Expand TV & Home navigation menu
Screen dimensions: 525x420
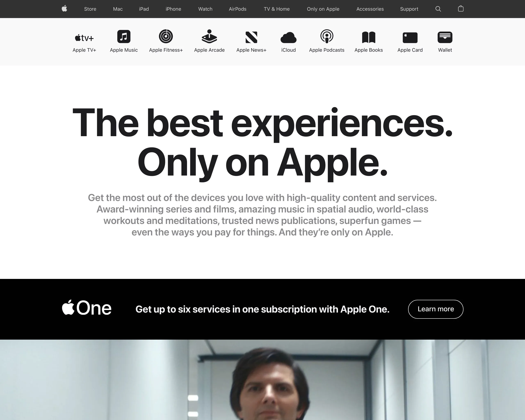pyautogui.click(x=277, y=9)
